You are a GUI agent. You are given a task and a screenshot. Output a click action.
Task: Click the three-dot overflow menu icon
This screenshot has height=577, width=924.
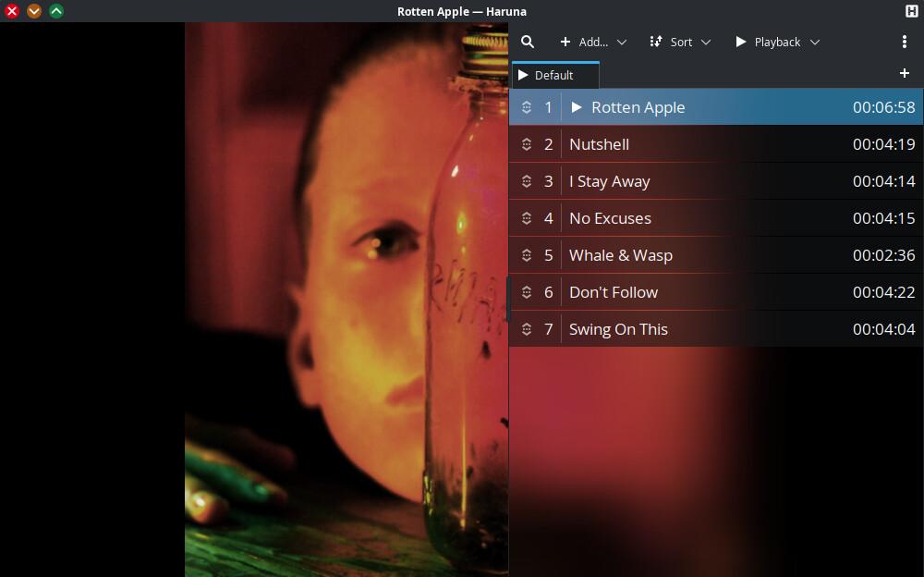coord(905,42)
